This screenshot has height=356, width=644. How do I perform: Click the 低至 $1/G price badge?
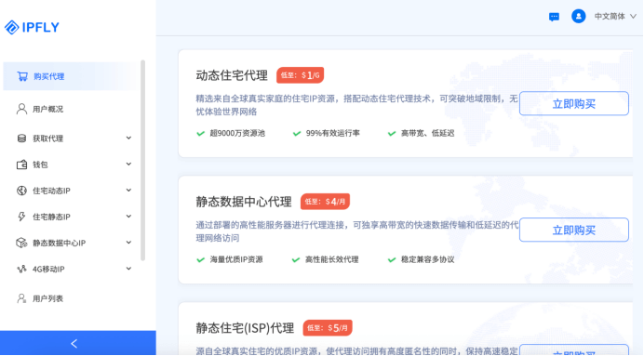point(300,75)
